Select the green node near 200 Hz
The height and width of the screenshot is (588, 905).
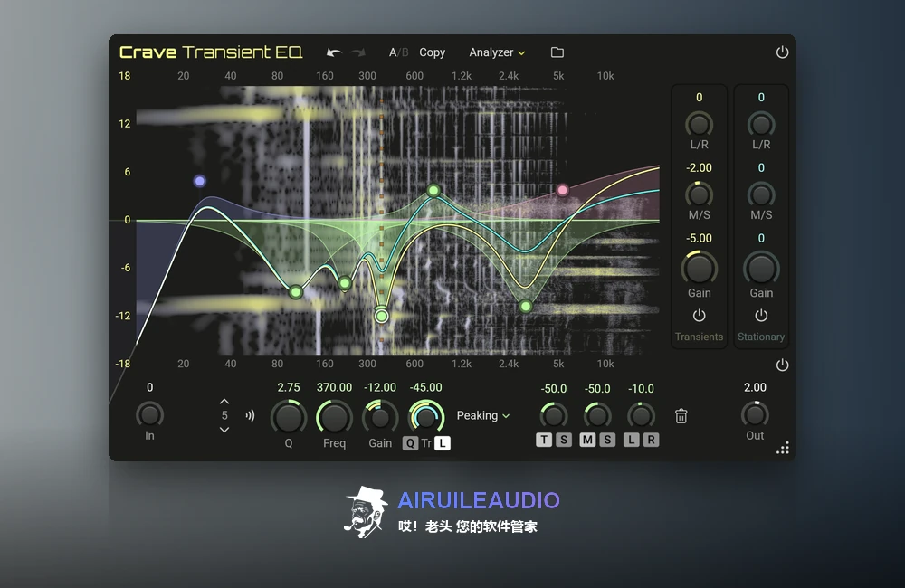coord(345,283)
